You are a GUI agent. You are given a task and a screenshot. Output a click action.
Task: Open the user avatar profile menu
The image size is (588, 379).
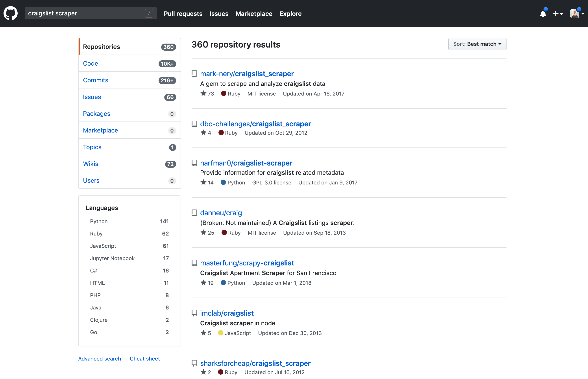pyautogui.click(x=577, y=14)
